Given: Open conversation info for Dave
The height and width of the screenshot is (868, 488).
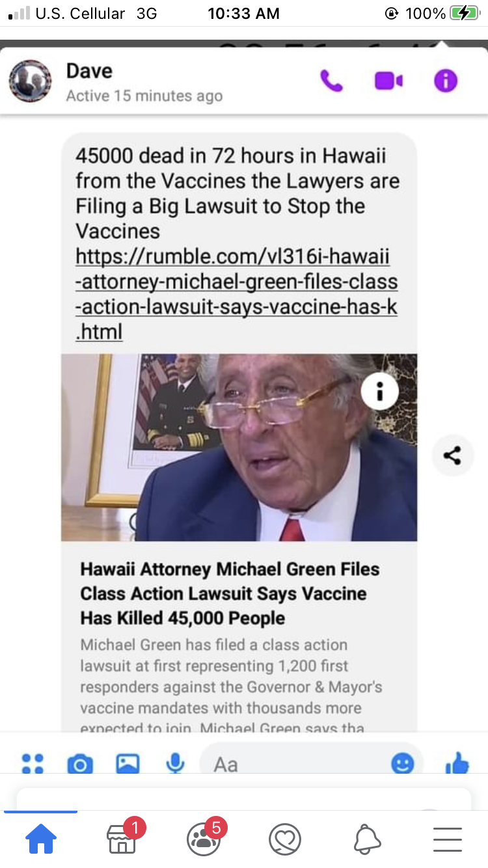Looking at the screenshot, I should (x=446, y=81).
